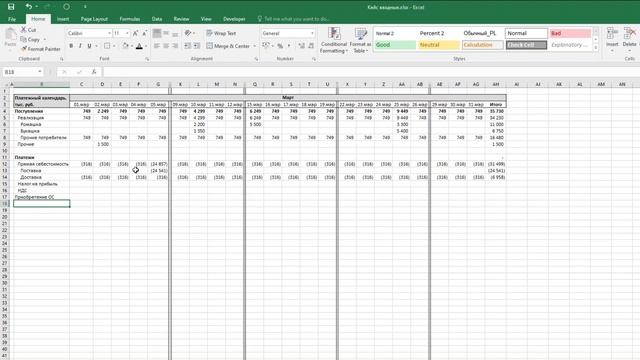This screenshot has height=360, width=640.
Task: Open the General number format dropdown
Action: (312, 33)
